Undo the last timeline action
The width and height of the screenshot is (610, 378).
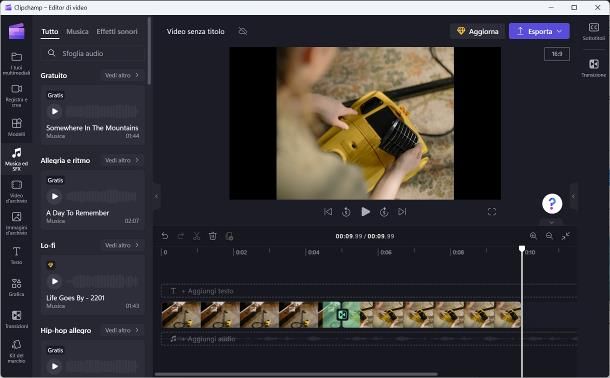(x=165, y=236)
